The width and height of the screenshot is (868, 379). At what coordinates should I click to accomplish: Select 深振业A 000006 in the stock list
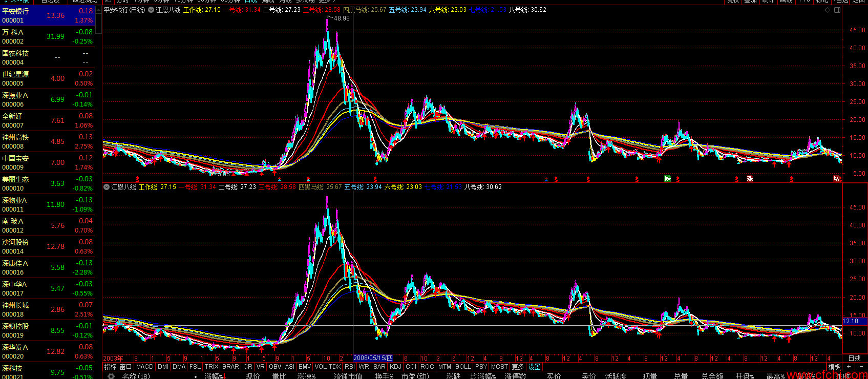pyautogui.click(x=48, y=99)
